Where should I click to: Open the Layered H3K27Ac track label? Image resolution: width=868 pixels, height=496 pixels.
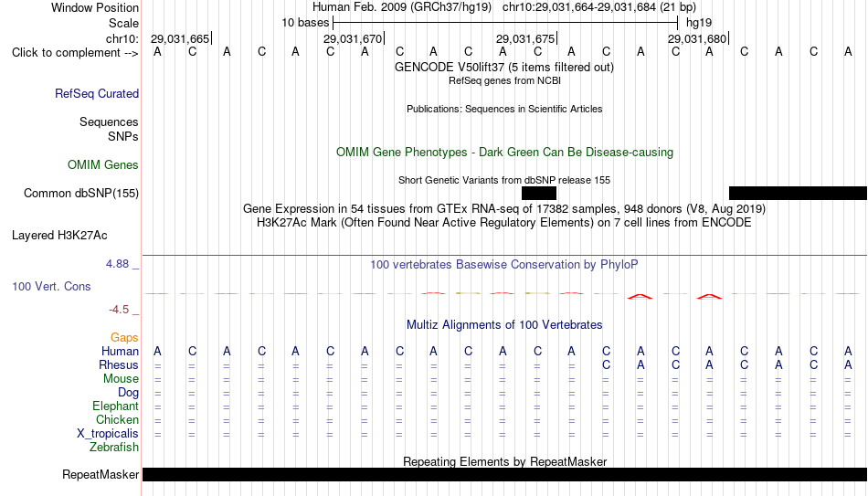tap(59, 236)
